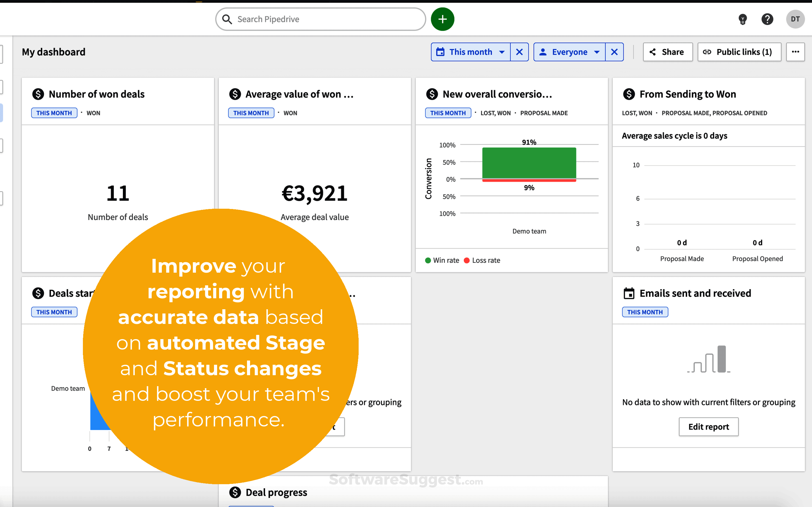Image resolution: width=812 pixels, height=507 pixels.
Task: Click Edit report under Emails sent
Action: 708,426
